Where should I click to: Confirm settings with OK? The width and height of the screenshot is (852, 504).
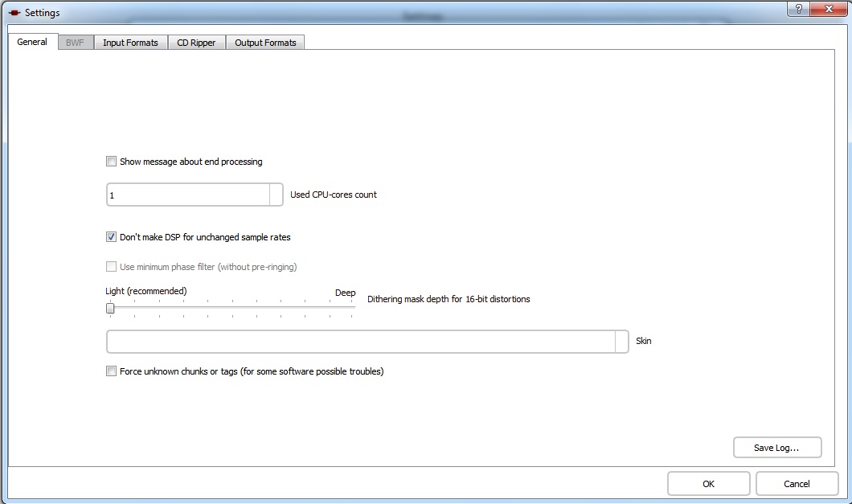pyautogui.click(x=709, y=483)
